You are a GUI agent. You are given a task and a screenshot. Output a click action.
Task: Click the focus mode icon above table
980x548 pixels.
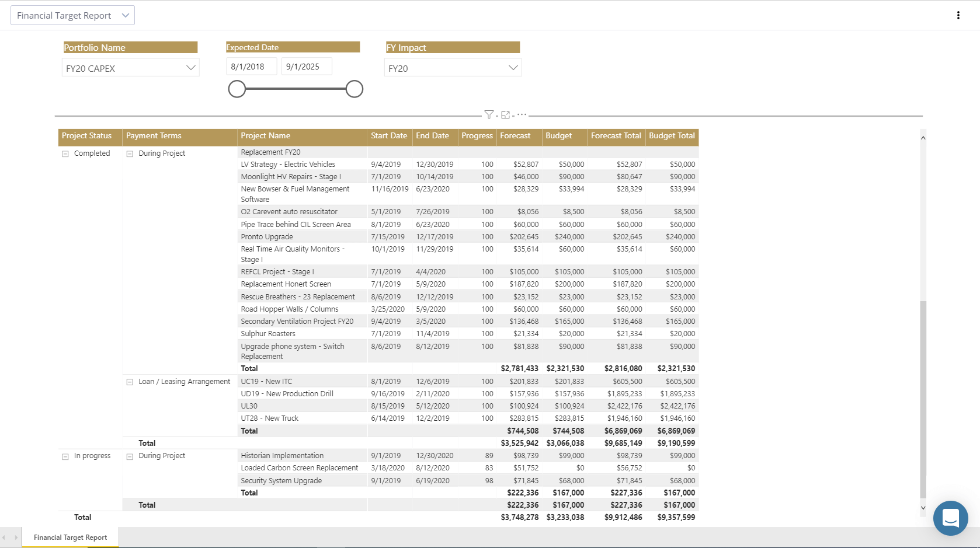pyautogui.click(x=506, y=115)
